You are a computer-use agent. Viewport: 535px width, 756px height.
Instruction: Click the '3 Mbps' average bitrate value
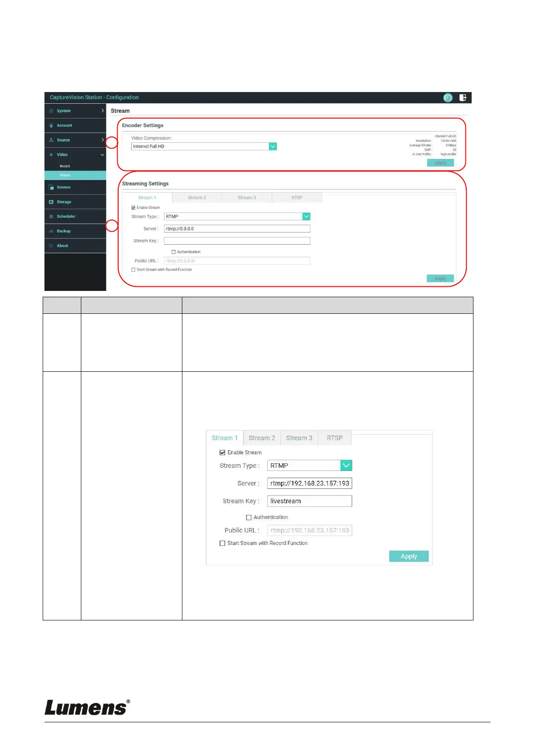coord(451,145)
